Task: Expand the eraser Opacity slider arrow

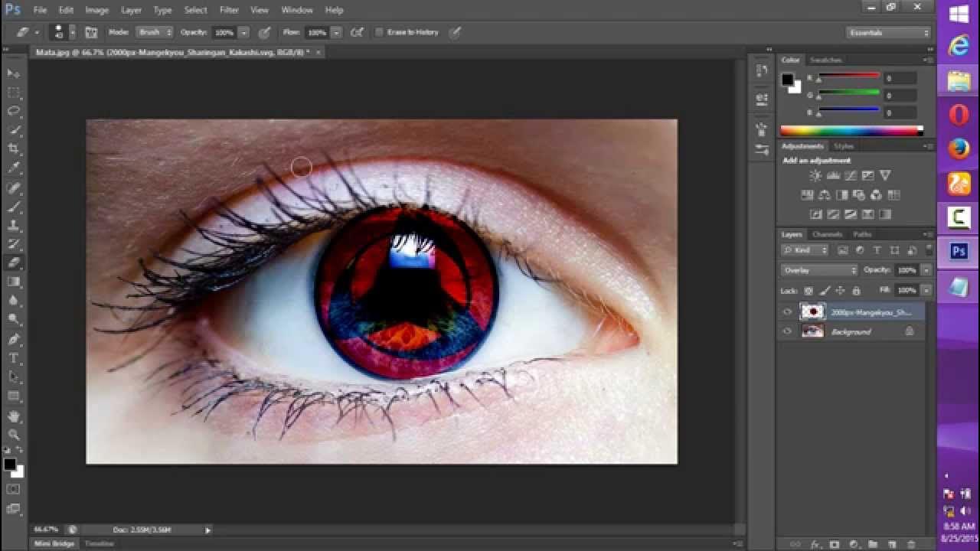Action: [x=243, y=33]
